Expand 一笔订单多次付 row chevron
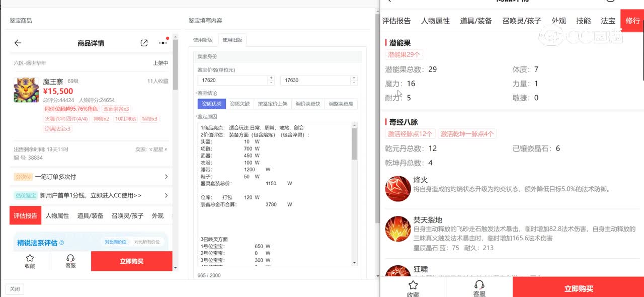 click(x=167, y=177)
